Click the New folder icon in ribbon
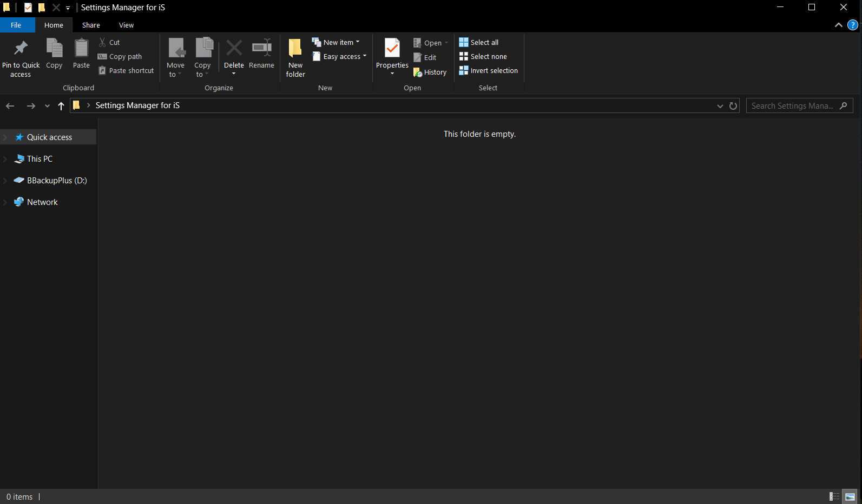862x504 pixels. [x=295, y=49]
